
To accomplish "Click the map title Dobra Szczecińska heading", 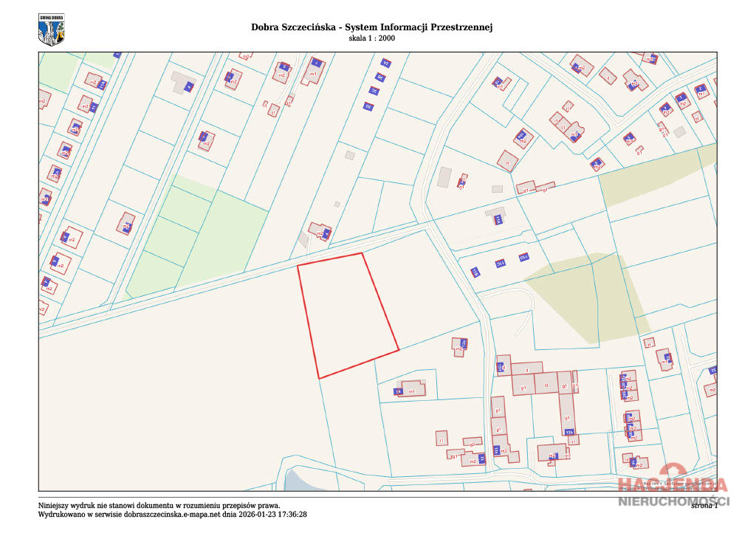I will coord(372,27).
